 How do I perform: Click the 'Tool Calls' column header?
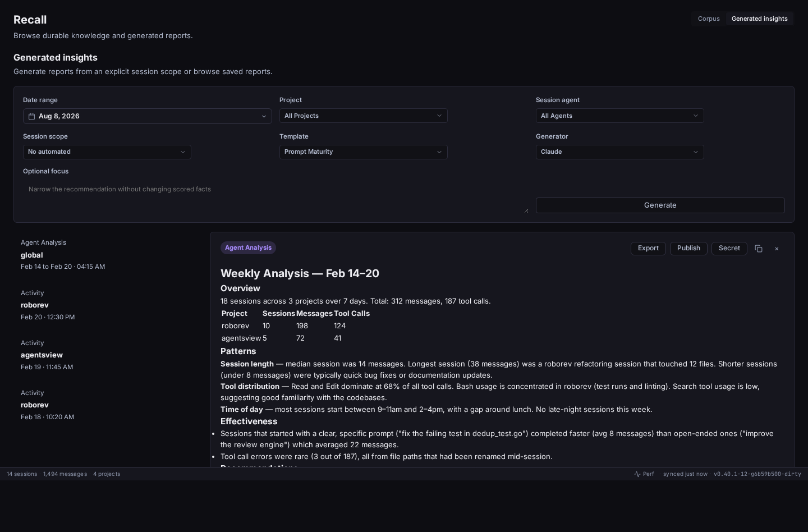click(352, 313)
